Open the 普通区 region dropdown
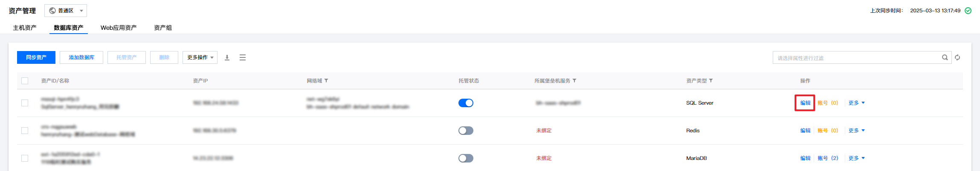The image size is (980, 171). 66,11
